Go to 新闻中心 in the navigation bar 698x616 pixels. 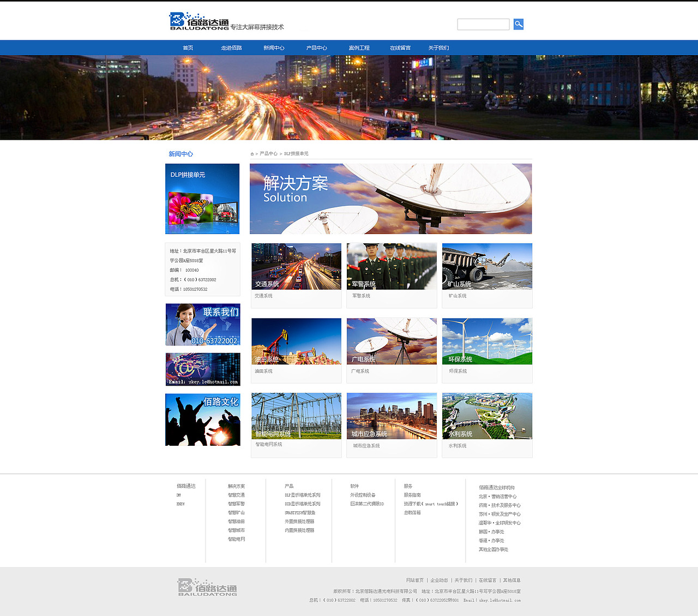[x=274, y=48]
